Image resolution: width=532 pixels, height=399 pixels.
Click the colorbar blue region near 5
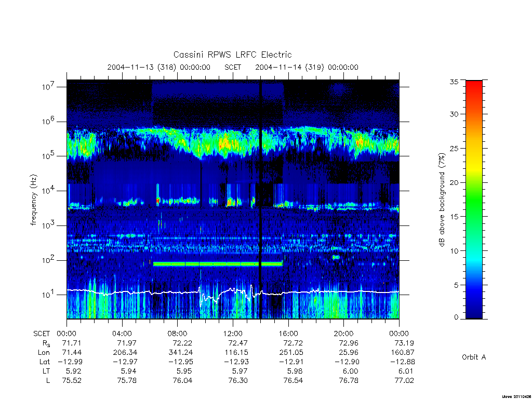[x=474, y=284]
